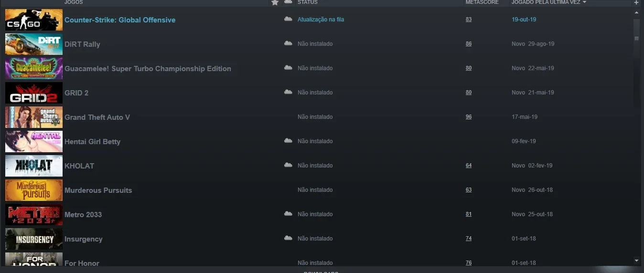Click cloud icon in Counter-Strike row
This screenshot has width=644, height=273.
tap(288, 19)
